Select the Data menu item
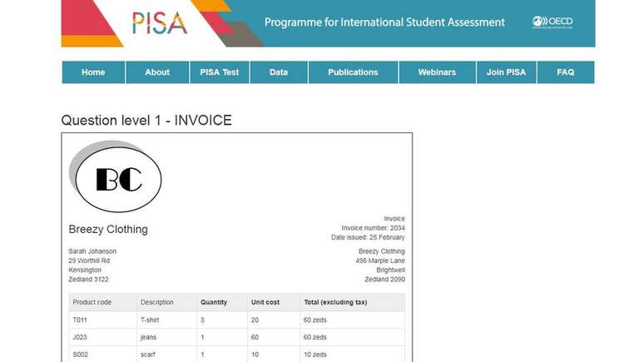Viewport: 644px width, 362px height. pyautogui.click(x=279, y=72)
